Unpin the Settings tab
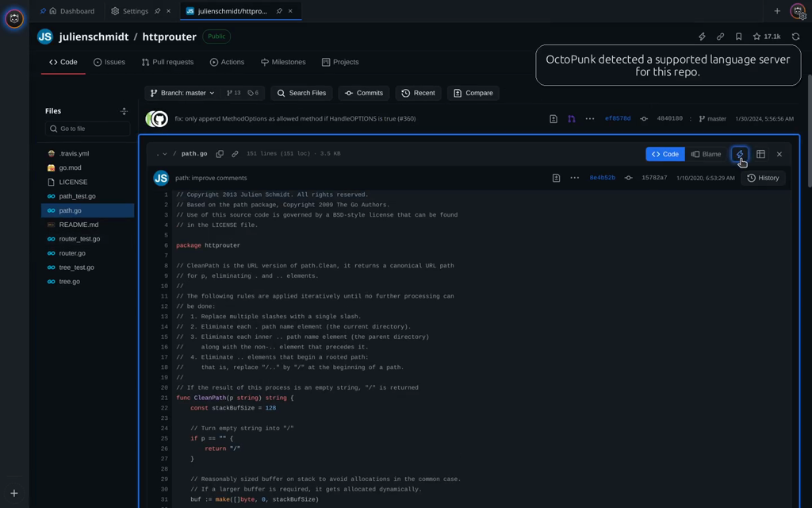Viewport: 812px width, 508px height. pos(158,11)
